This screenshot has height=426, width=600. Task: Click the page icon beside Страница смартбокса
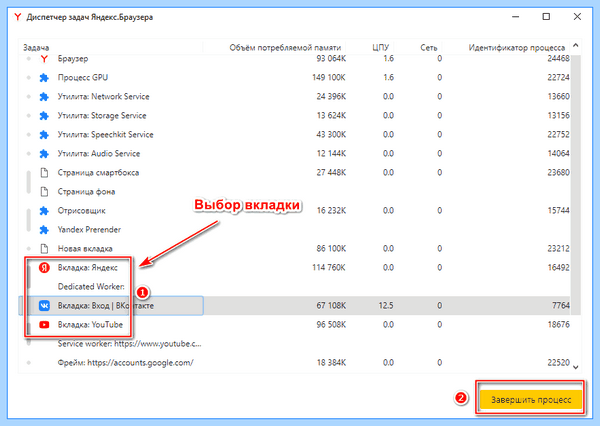[x=44, y=173]
